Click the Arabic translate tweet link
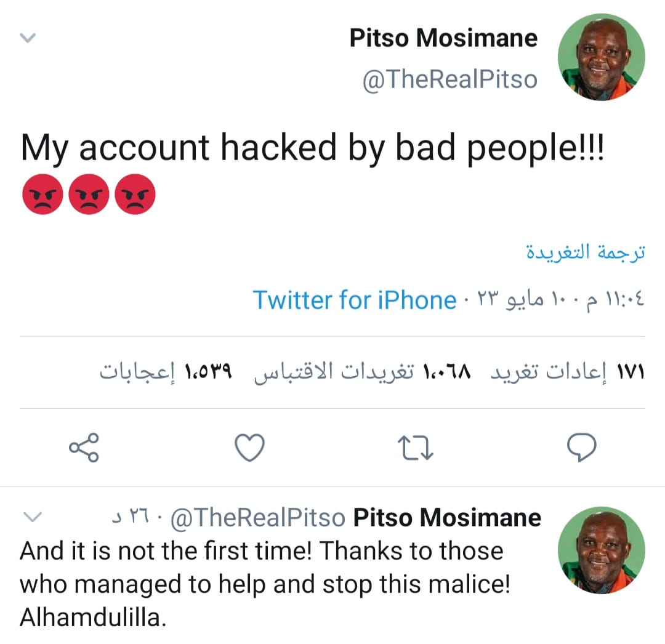Image resolution: width=665 pixels, height=644 pixels. pyautogui.click(x=585, y=252)
